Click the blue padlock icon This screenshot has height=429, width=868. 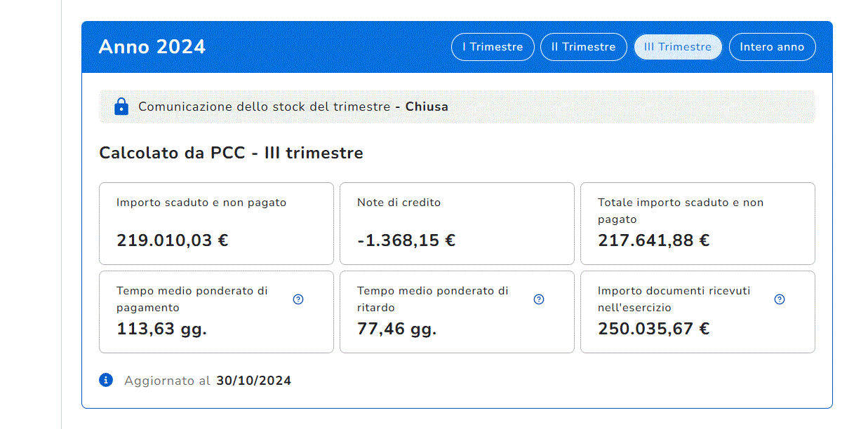tap(121, 107)
